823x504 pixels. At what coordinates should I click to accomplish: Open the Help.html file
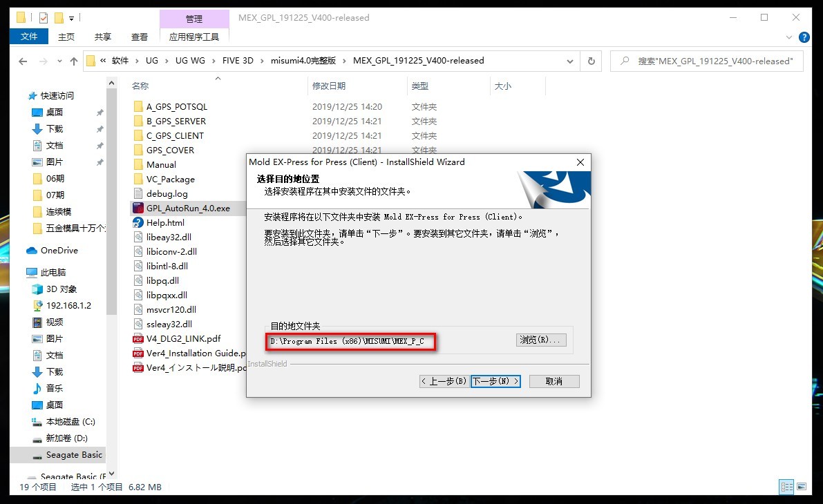tap(164, 222)
